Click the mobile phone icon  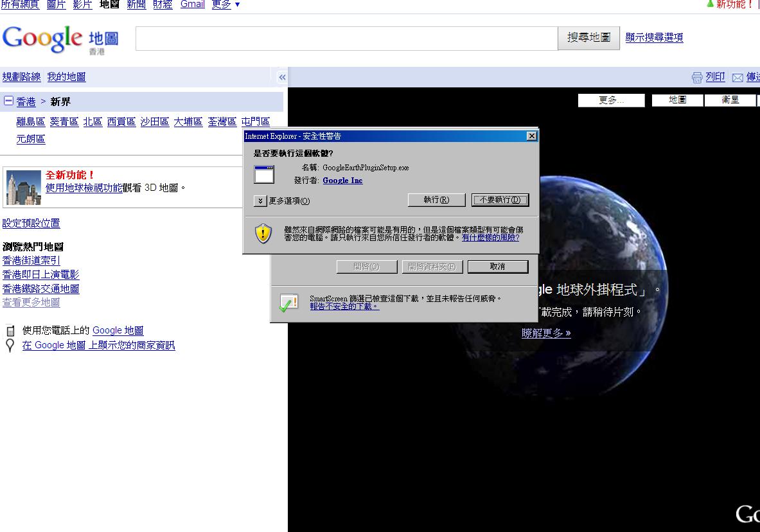point(10,332)
